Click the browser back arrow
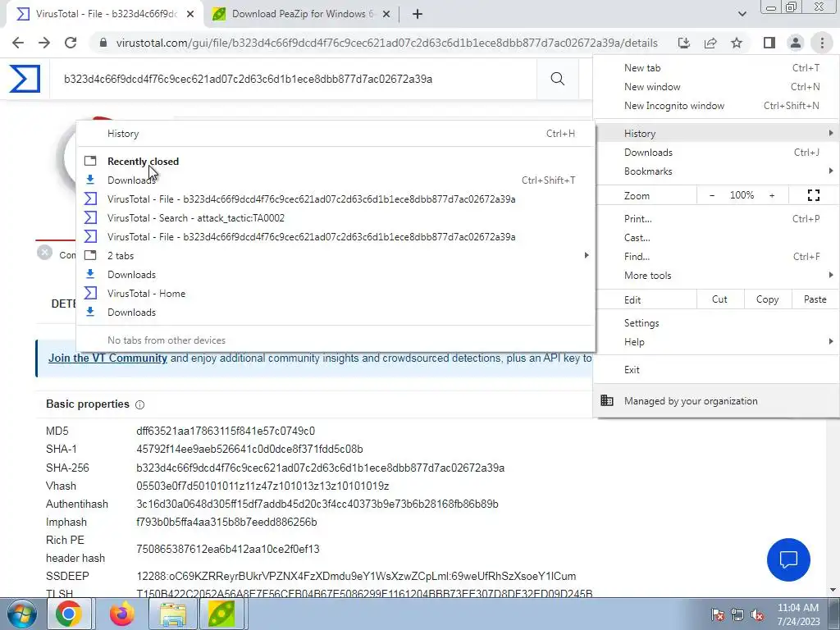 click(18, 43)
